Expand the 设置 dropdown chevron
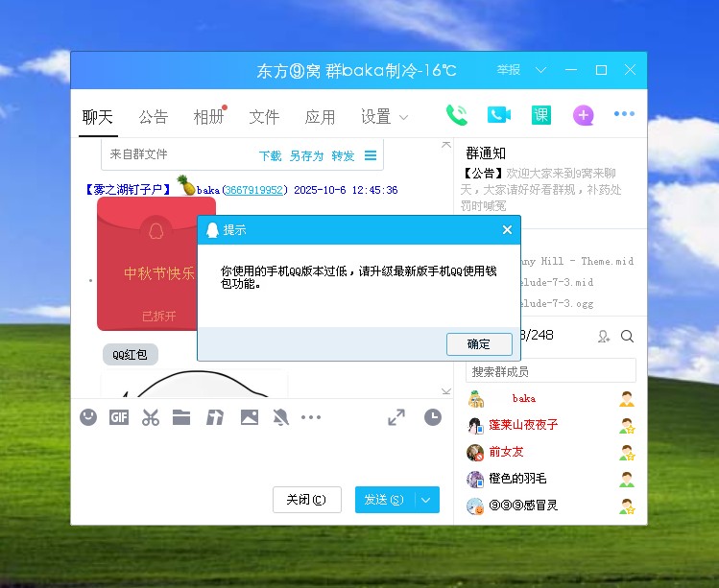 403,118
